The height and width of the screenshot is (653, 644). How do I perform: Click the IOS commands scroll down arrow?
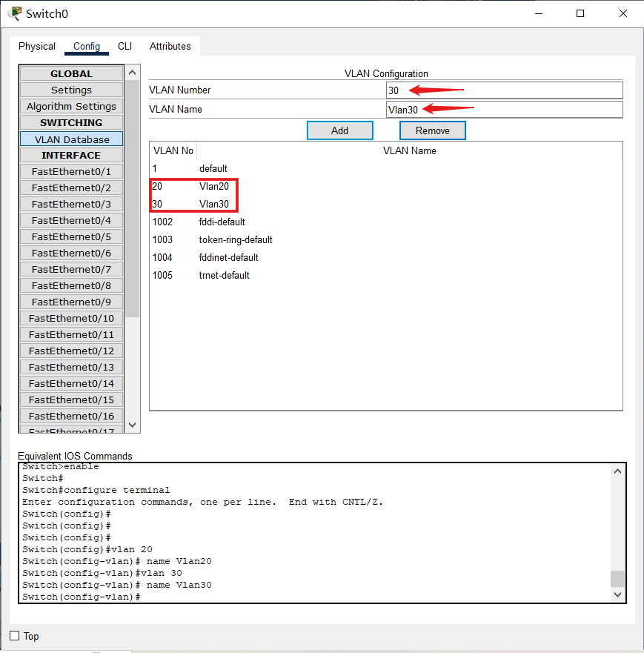click(618, 594)
